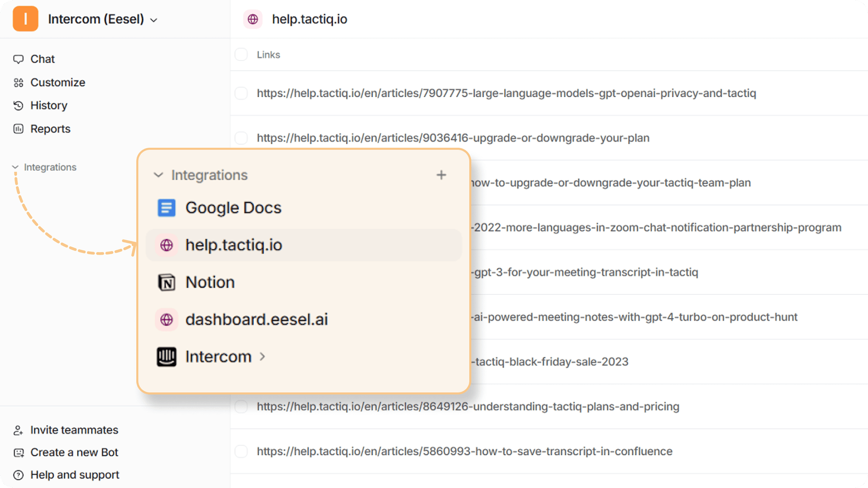
Task: Open the Chat section
Action: (42, 59)
